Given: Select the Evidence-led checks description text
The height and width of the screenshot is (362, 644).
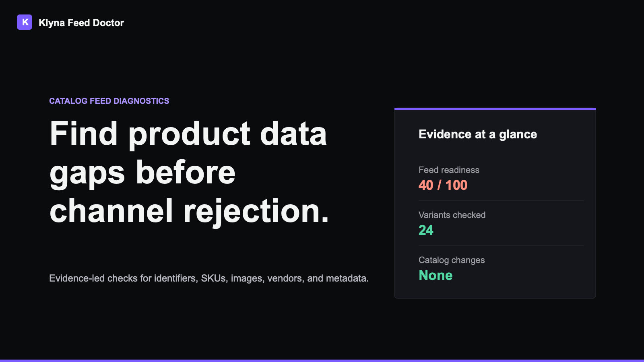Looking at the screenshot, I should tap(209, 278).
